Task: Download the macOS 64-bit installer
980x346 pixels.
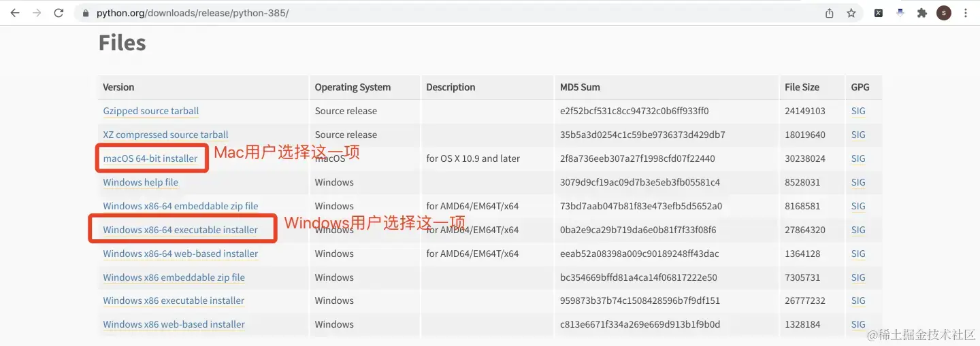Action: [x=150, y=158]
